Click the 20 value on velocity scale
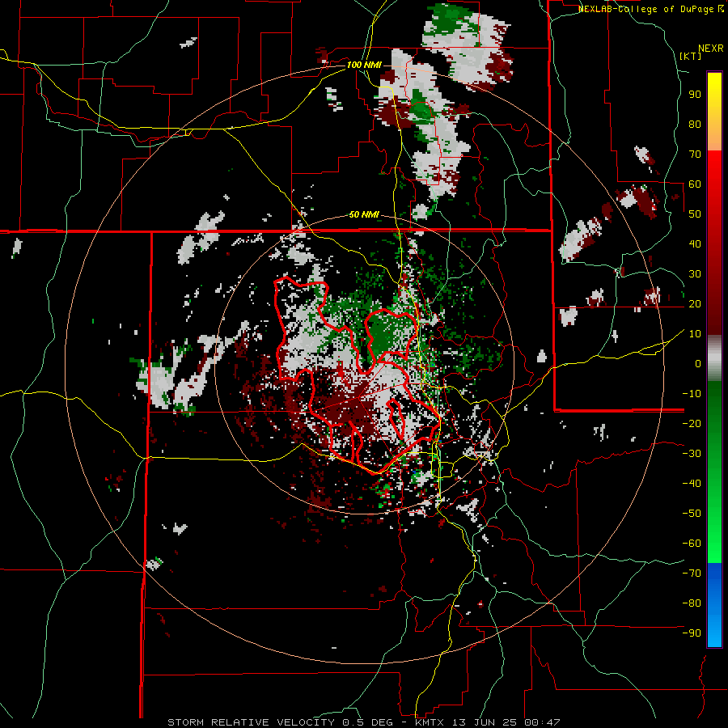This screenshot has height=728, width=728. 695,304
